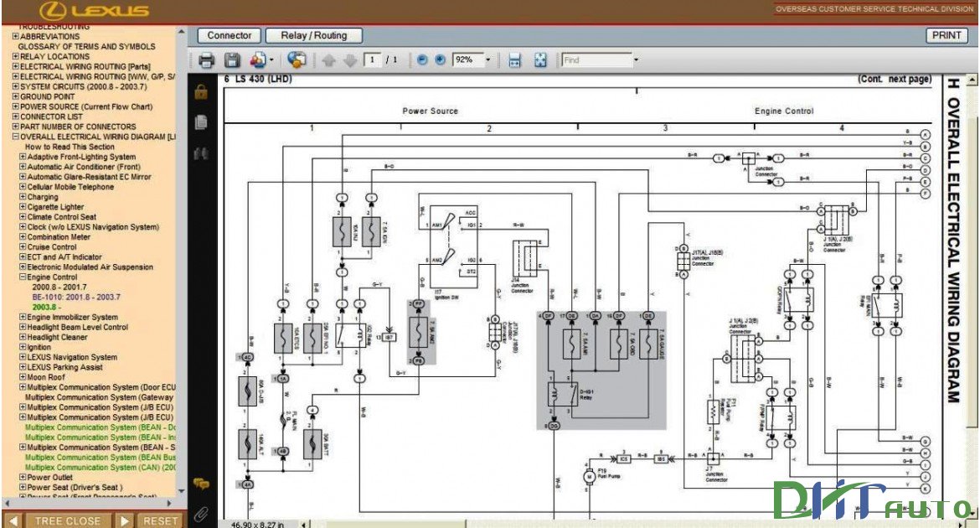Open Multiplex Communication System (CAN) entry
The width and height of the screenshot is (980, 528).
click(100, 467)
